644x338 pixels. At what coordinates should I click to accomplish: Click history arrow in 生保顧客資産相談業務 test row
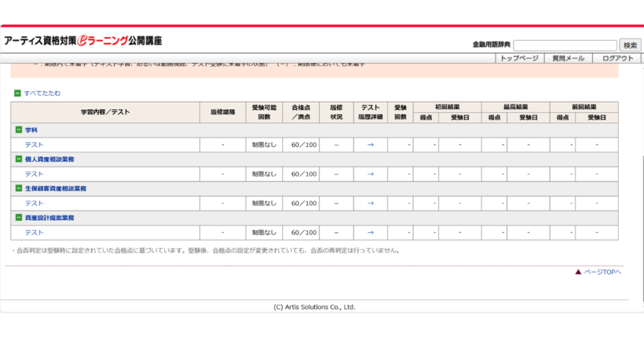click(370, 203)
